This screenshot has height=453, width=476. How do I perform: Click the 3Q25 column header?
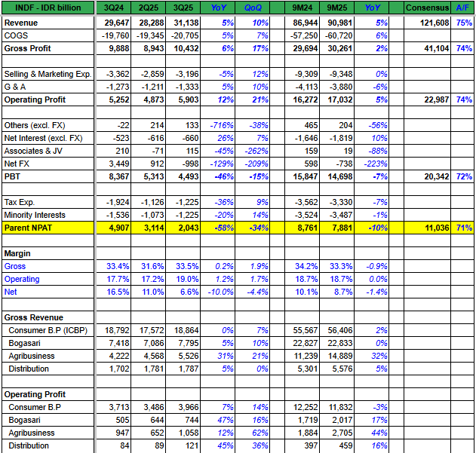pos(183,8)
